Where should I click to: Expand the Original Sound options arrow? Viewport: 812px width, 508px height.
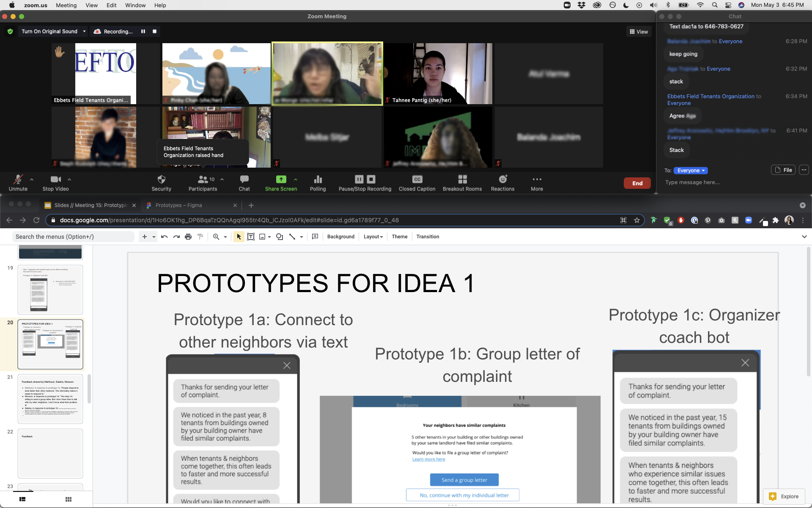[84, 31]
